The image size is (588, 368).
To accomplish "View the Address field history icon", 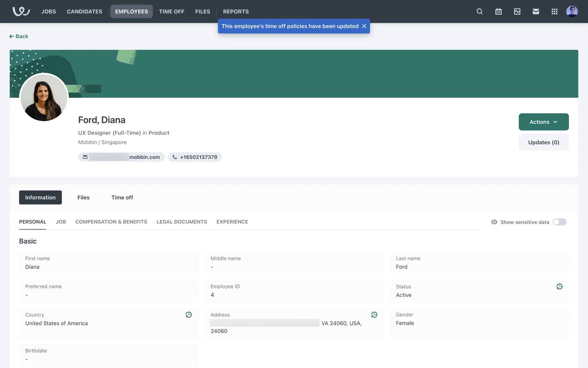I will 374,315.
